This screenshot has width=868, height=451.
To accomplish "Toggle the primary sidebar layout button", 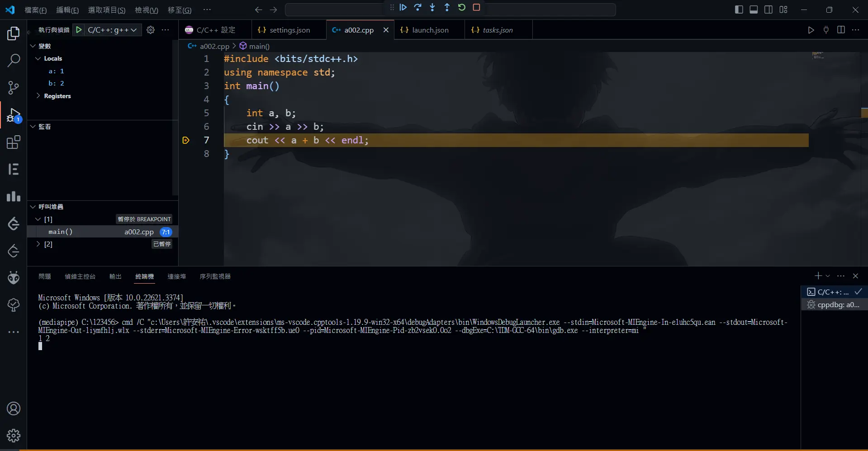I will coord(739,9).
